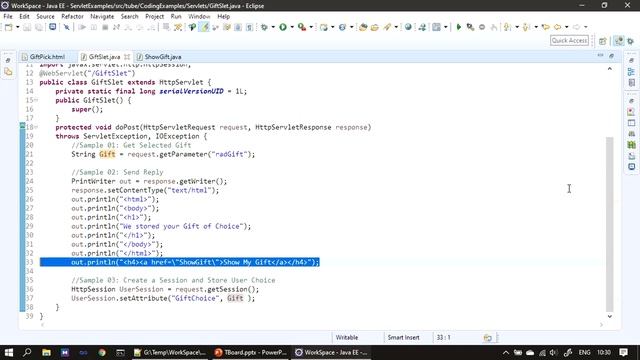Viewport: 640px width, 360px height.
Task: Expand the Run dropdown arrow
Action: point(292,27)
